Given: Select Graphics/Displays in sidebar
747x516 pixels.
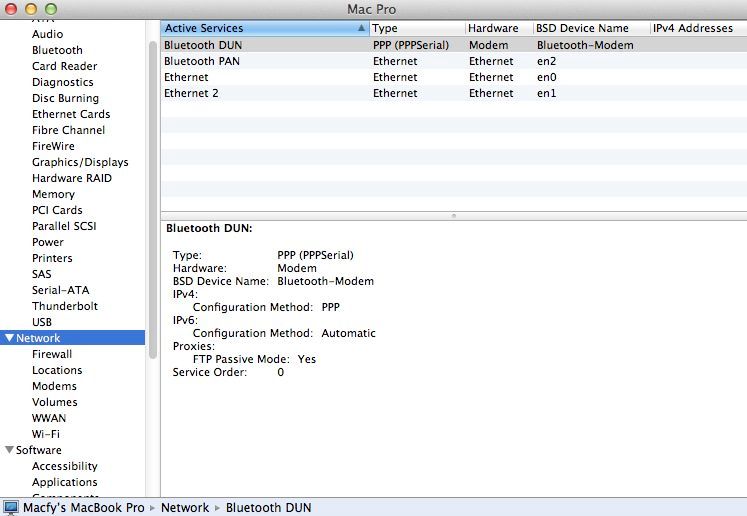Looking at the screenshot, I should coord(80,162).
